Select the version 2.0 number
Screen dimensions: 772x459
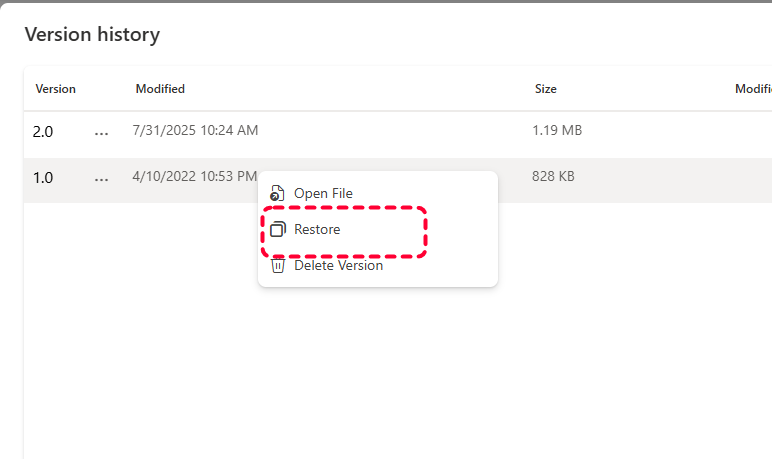click(43, 132)
